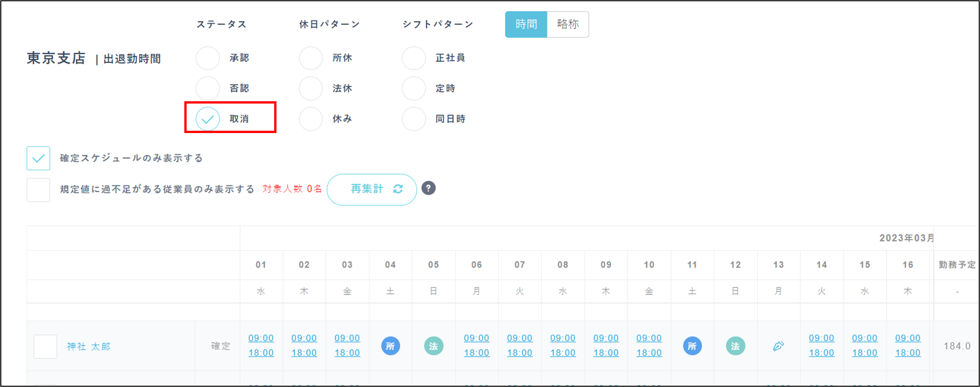This screenshot has height=387, width=980.
Task: Open the 09:00 18:00 shift on day 09
Action: pos(606,345)
